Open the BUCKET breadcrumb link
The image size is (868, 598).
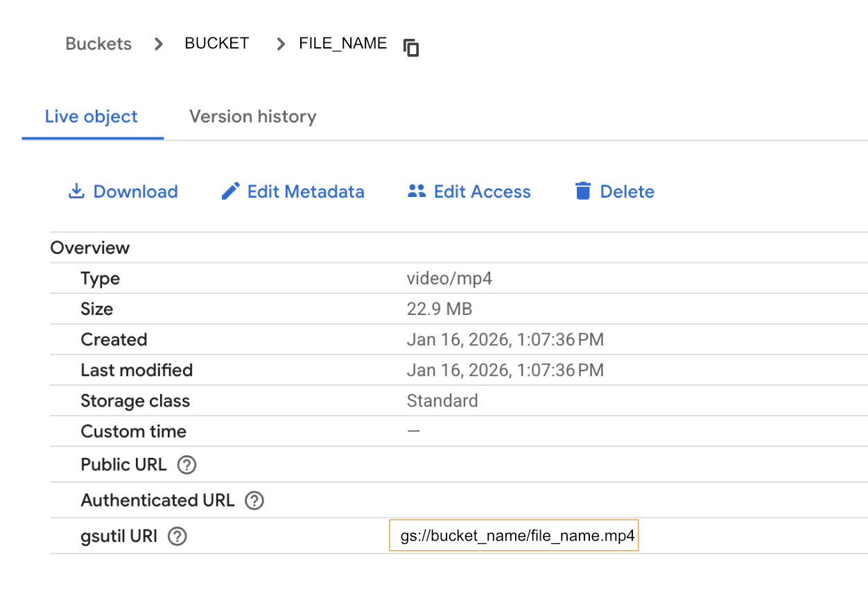tap(216, 43)
